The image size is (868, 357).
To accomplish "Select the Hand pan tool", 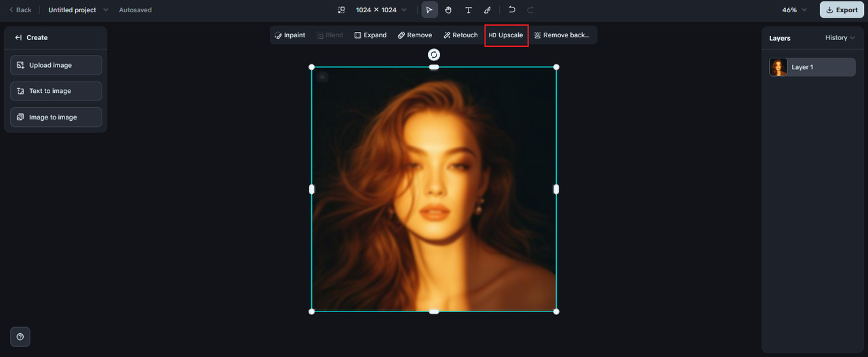I will (x=448, y=10).
